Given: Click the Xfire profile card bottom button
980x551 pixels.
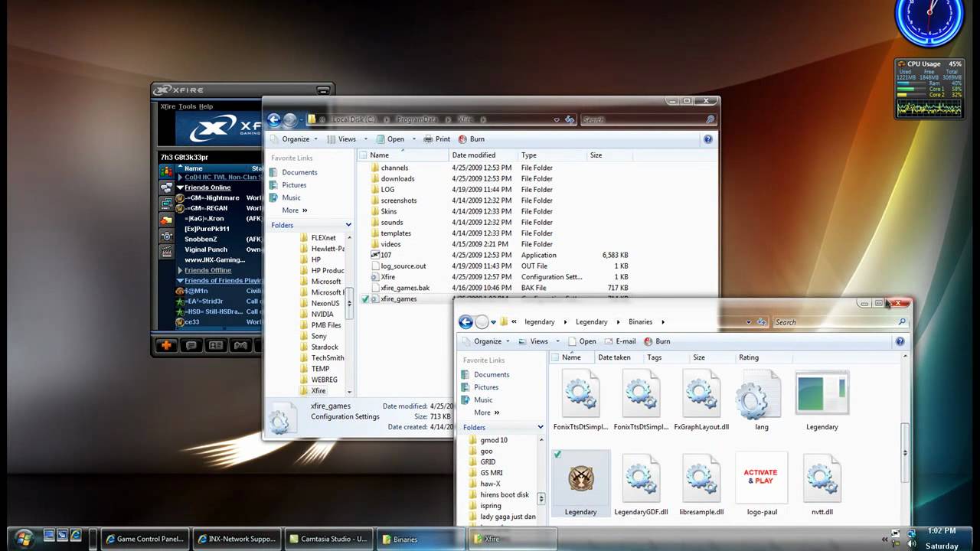Looking at the screenshot, I should click(216, 345).
